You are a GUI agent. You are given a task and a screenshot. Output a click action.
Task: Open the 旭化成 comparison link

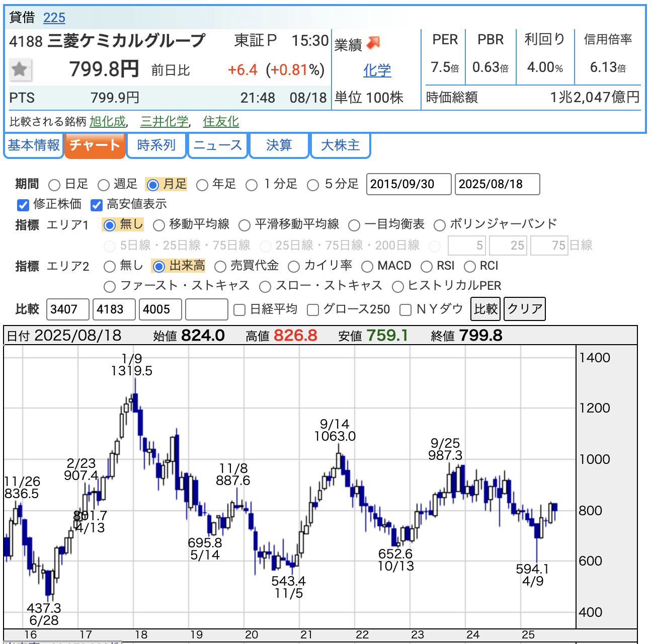[x=108, y=122]
